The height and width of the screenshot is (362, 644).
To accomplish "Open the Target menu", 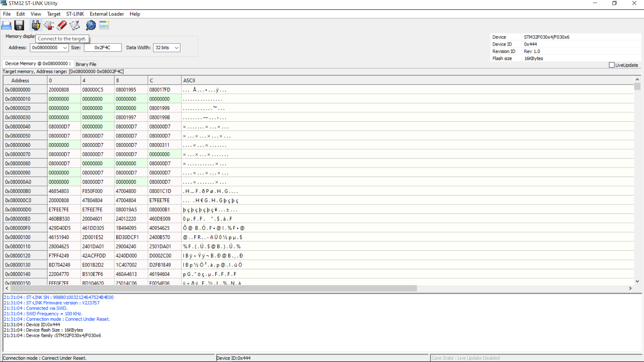I will 54,14.
